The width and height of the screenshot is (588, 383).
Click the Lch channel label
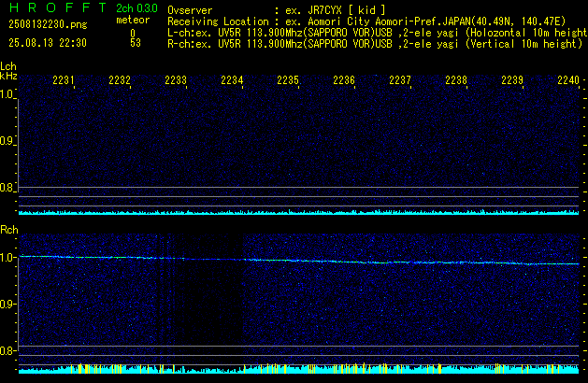(x=8, y=66)
